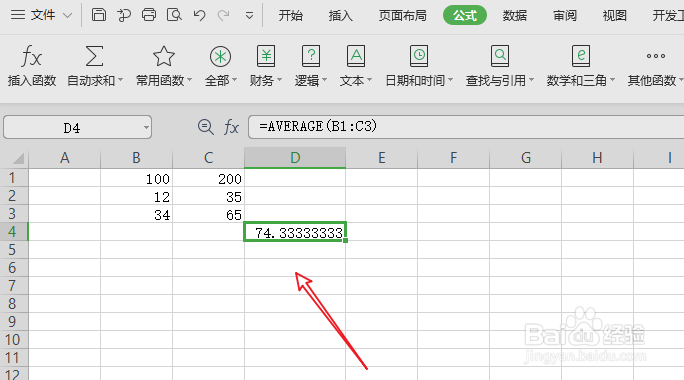Expand the 自动求和 dropdown arrow
This screenshot has height=380, width=684.
click(x=120, y=80)
